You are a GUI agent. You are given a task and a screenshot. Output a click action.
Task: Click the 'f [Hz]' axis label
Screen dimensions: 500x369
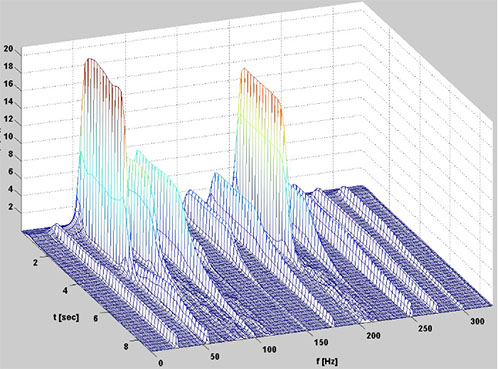pyautogui.click(x=327, y=361)
